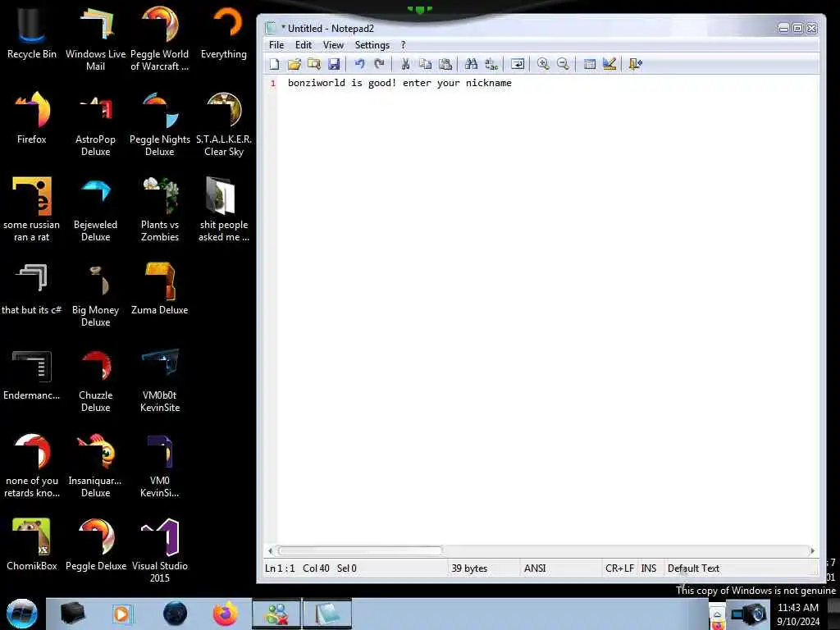The height and width of the screenshot is (630, 840).
Task: Select Firefox desktop shortcut
Action: tap(32, 118)
